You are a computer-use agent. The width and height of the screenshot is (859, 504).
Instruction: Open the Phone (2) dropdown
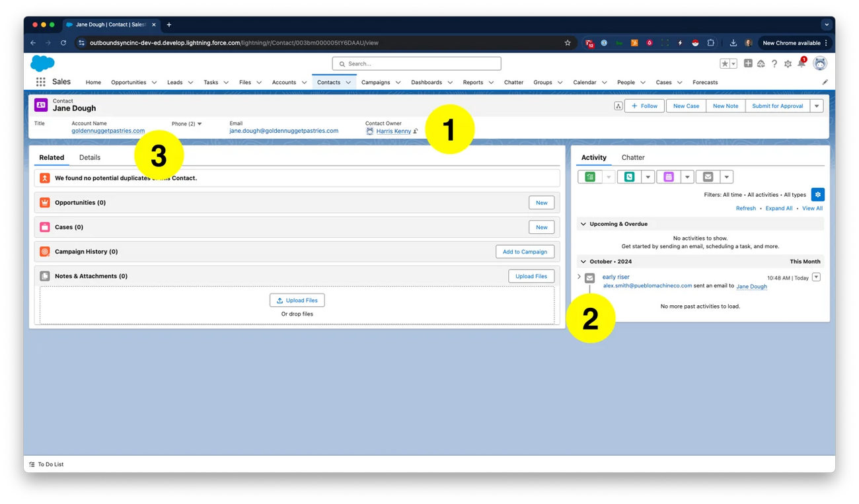tap(200, 124)
